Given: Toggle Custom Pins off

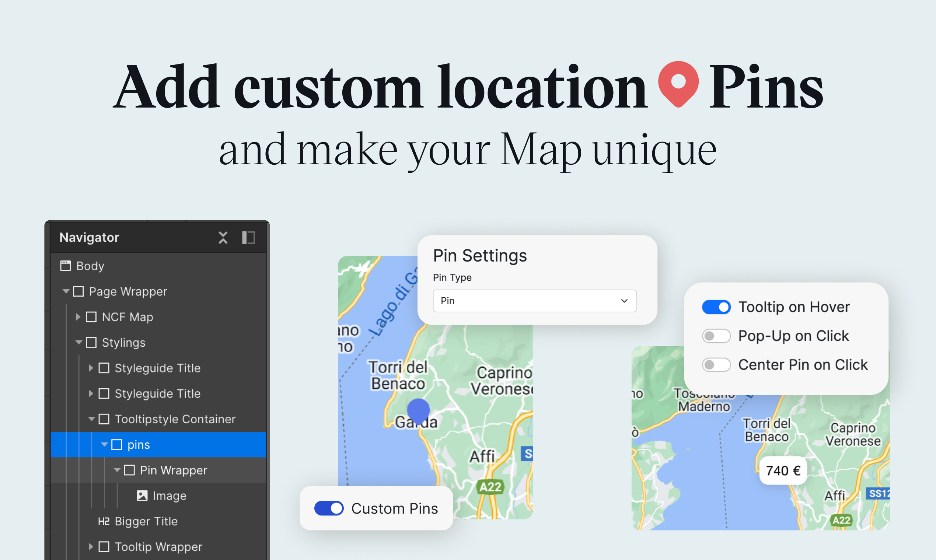Looking at the screenshot, I should (328, 508).
